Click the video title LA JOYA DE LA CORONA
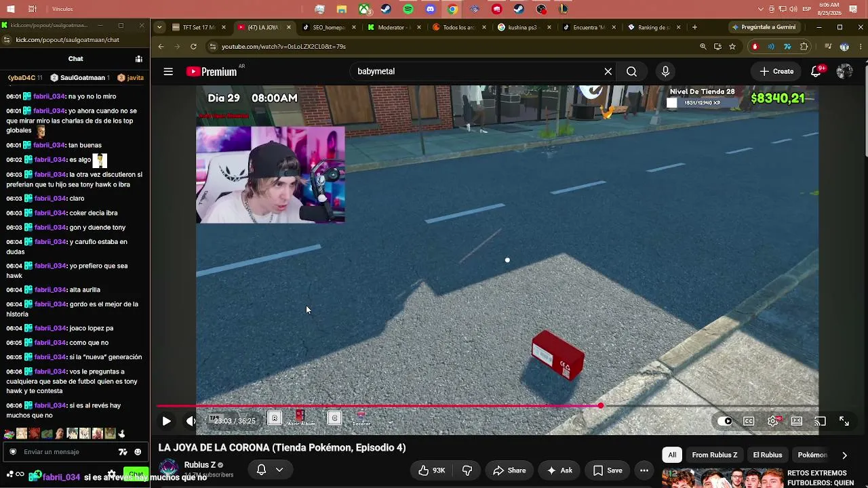This screenshot has width=868, height=488. pyautogui.click(x=282, y=447)
